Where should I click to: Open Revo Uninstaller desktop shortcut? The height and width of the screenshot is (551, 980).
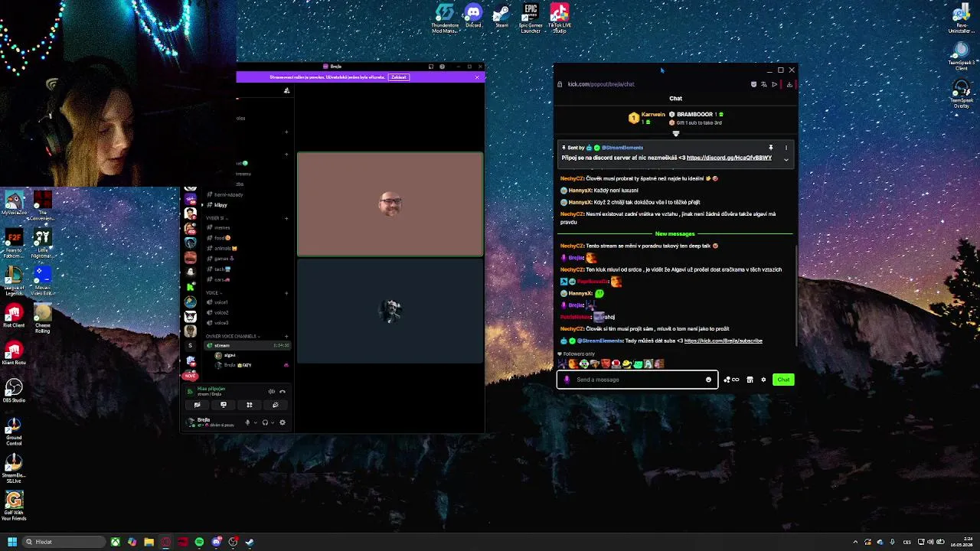961,18
